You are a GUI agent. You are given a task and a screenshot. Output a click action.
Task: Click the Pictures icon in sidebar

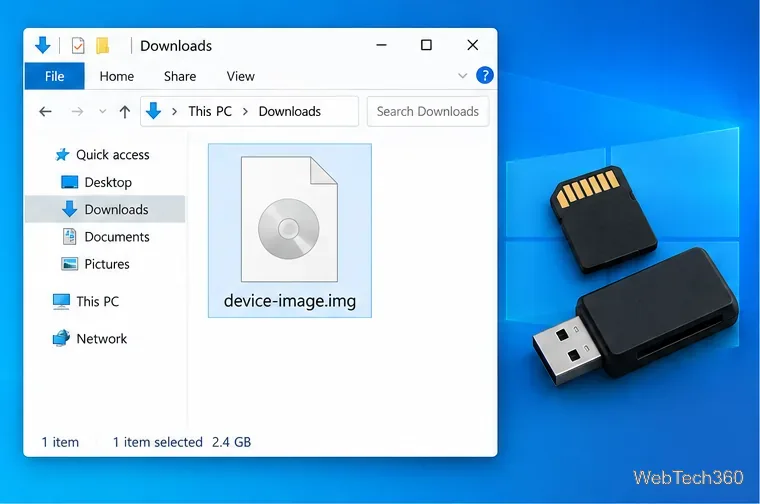coord(69,264)
